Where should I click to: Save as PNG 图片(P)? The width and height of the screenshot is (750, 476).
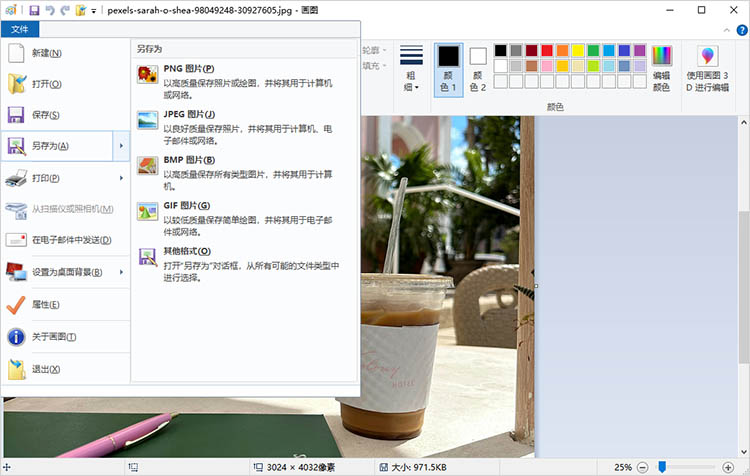[245, 82]
